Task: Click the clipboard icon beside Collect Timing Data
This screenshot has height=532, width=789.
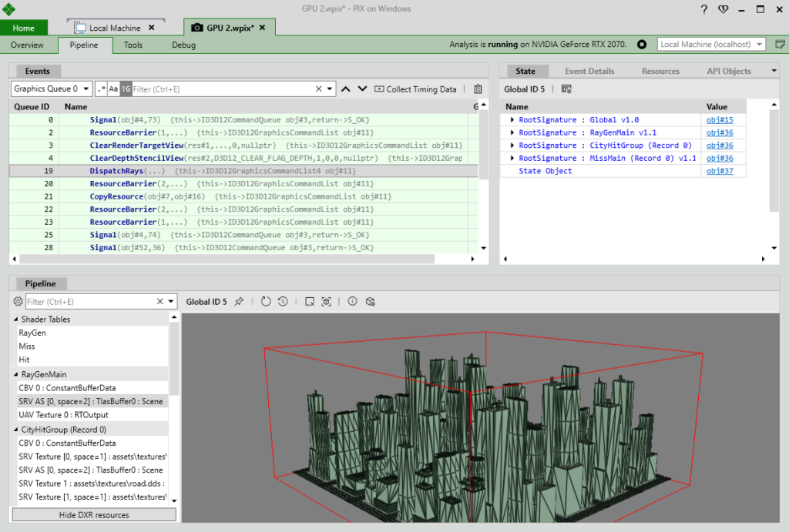Action: tap(476, 89)
